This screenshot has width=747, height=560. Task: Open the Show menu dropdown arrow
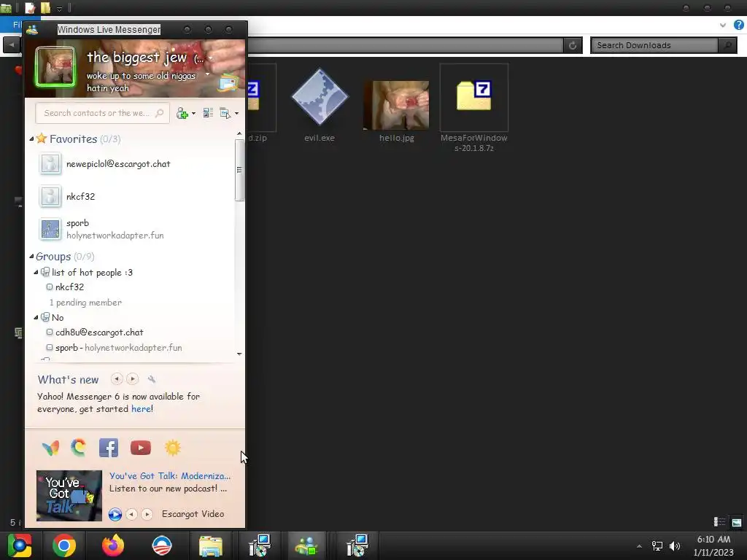(x=237, y=114)
